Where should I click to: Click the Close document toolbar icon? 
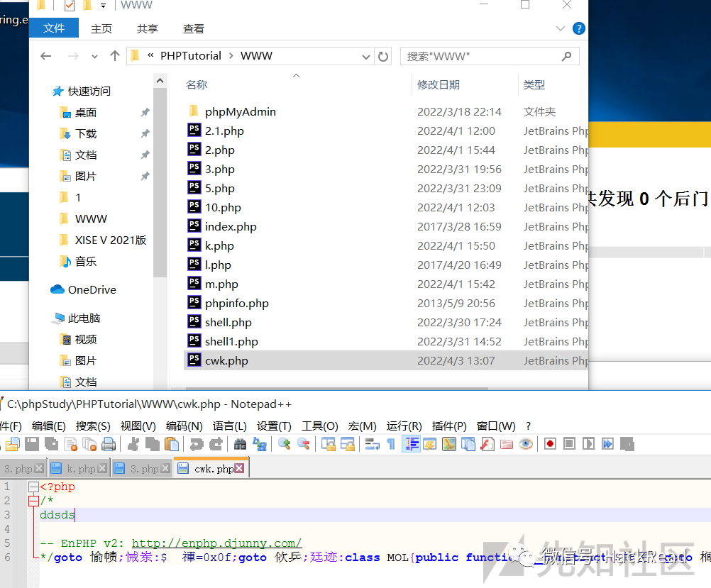point(71,444)
